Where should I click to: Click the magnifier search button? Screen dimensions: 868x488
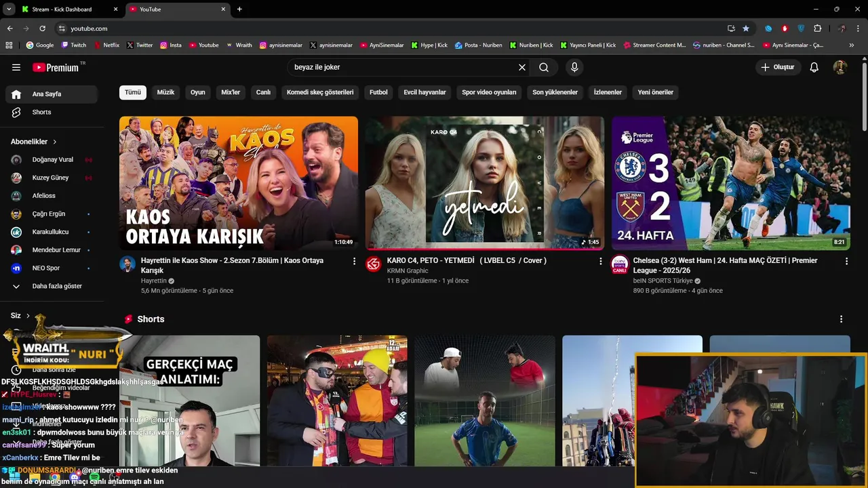click(544, 67)
